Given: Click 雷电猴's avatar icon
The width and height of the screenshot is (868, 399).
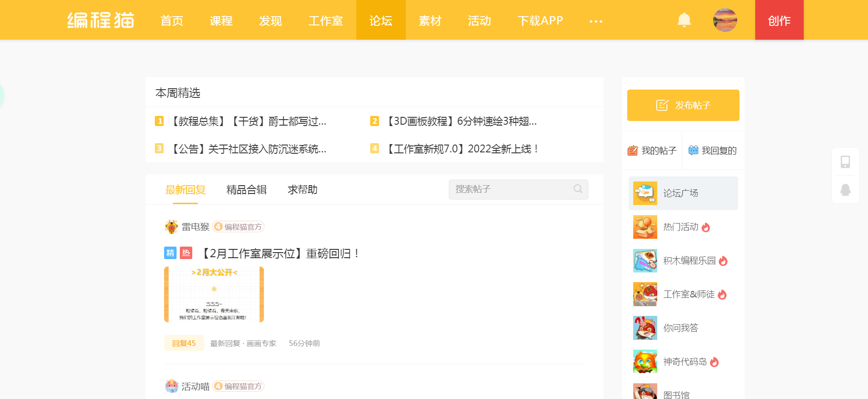Looking at the screenshot, I should (x=171, y=227).
